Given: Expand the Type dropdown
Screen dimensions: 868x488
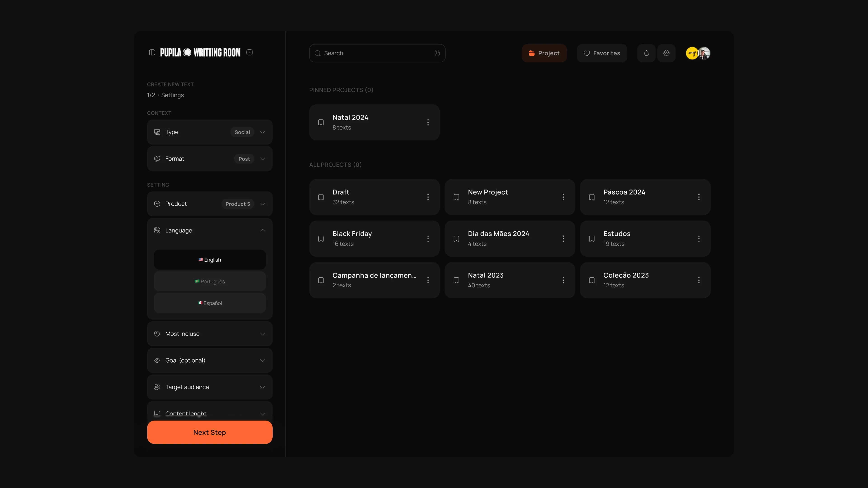Looking at the screenshot, I should point(262,132).
